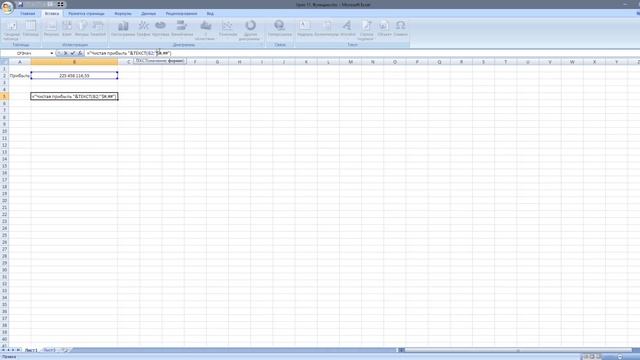Image resolution: width=640 pixels, height=360 pixels.
Task: Cancel the formula entry with the X button
Action: point(65,53)
